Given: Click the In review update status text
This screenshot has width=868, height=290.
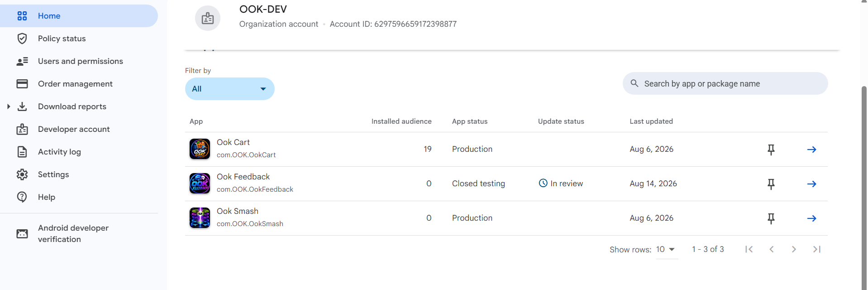Looking at the screenshot, I should (567, 184).
